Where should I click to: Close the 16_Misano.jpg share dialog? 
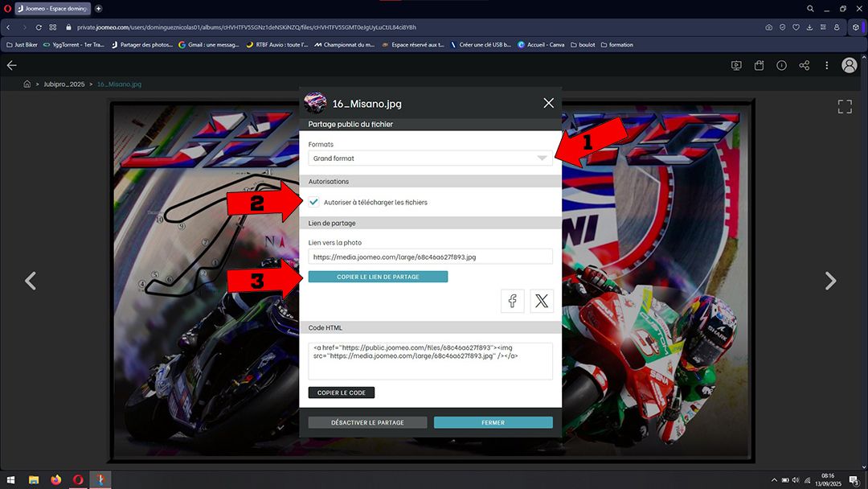pos(548,103)
